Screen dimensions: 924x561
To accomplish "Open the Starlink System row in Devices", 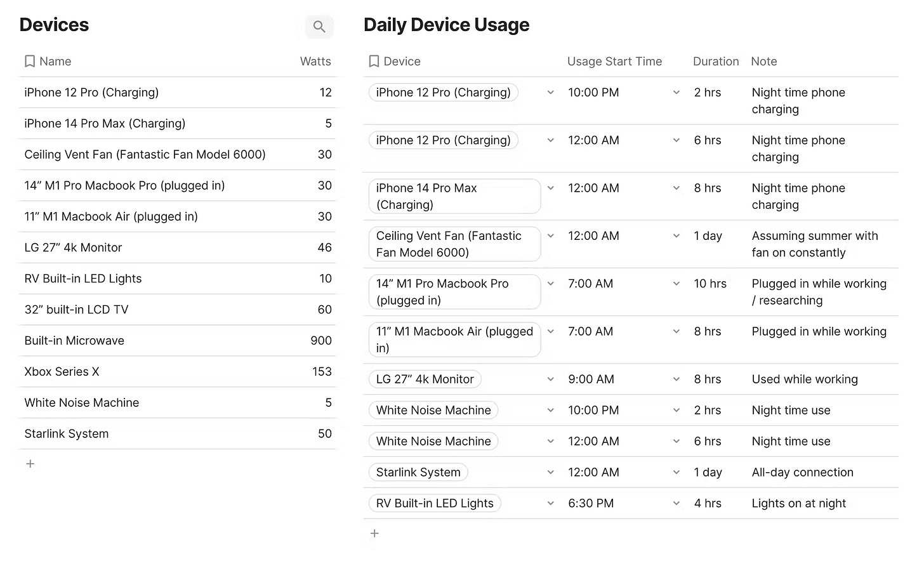I will (177, 434).
